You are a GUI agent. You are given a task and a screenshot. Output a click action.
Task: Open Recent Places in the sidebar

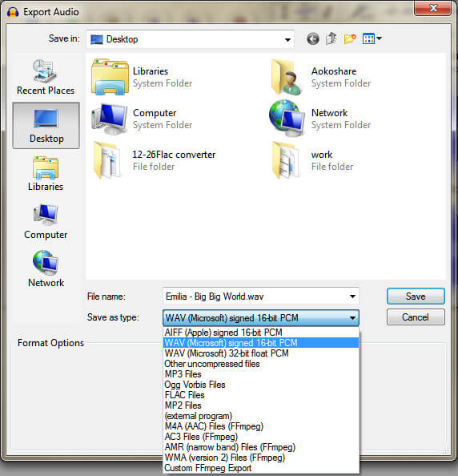click(x=46, y=77)
